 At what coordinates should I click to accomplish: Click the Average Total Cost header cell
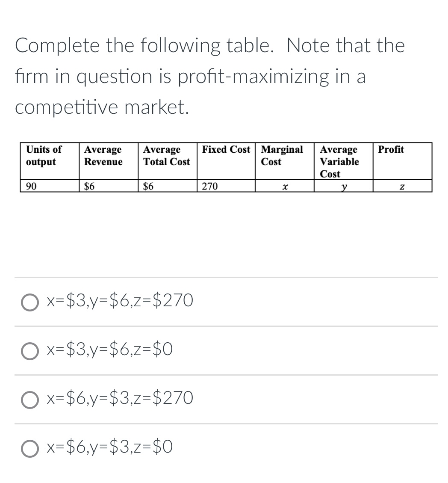[167, 160]
